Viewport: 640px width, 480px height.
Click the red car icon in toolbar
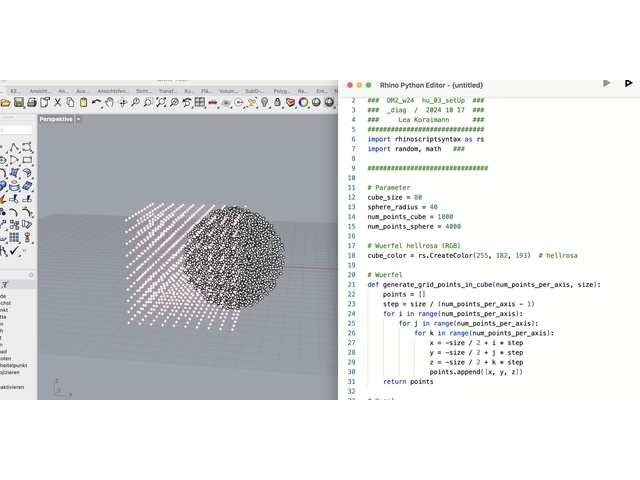pyautogui.click(x=213, y=102)
